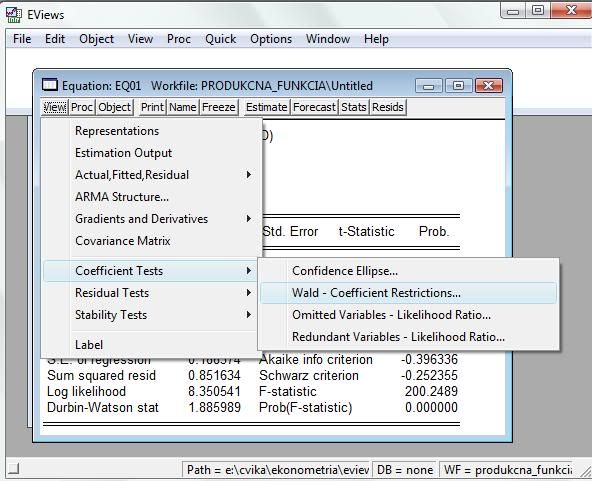This screenshot has width=592, height=481.
Task: Select Representations from the View menu
Action: point(152,131)
